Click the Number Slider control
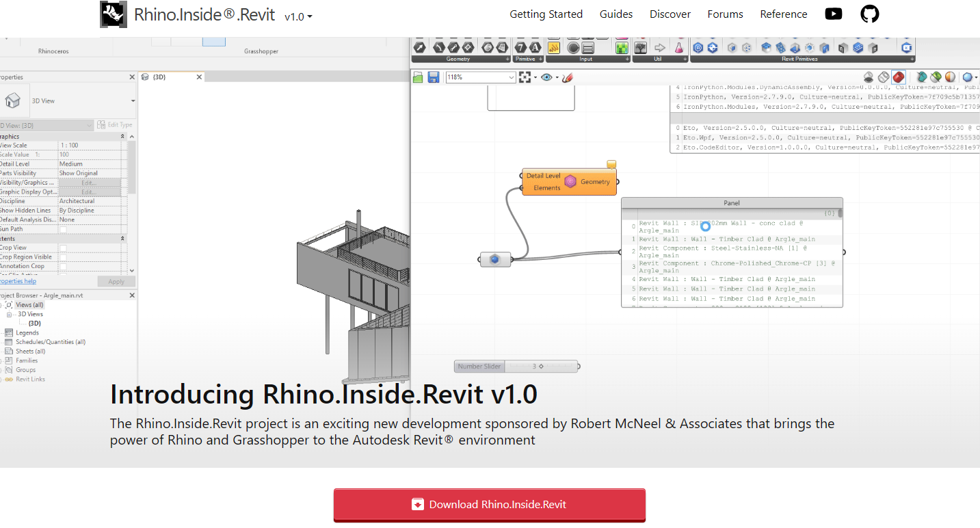The height and width of the screenshot is (528, 980). point(516,367)
